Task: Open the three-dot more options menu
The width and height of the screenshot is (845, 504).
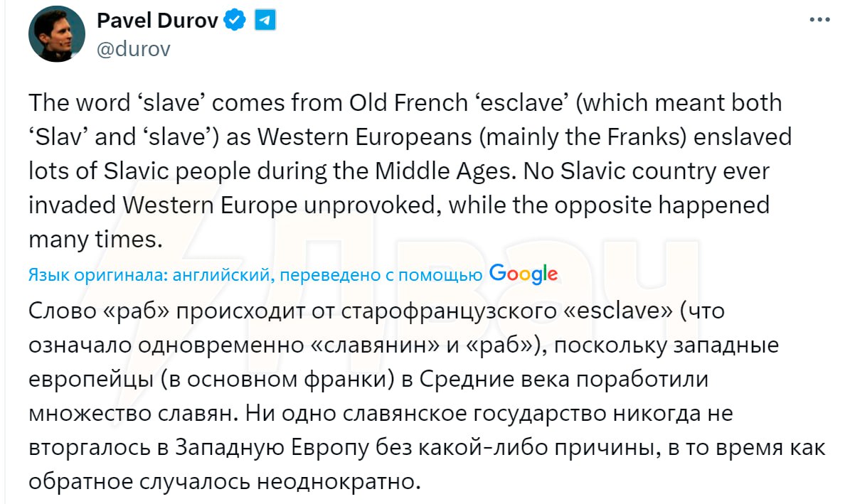Action: [819, 20]
